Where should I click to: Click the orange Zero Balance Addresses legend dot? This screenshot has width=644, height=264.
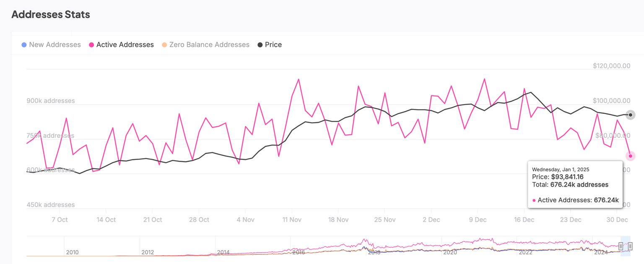pyautogui.click(x=164, y=45)
